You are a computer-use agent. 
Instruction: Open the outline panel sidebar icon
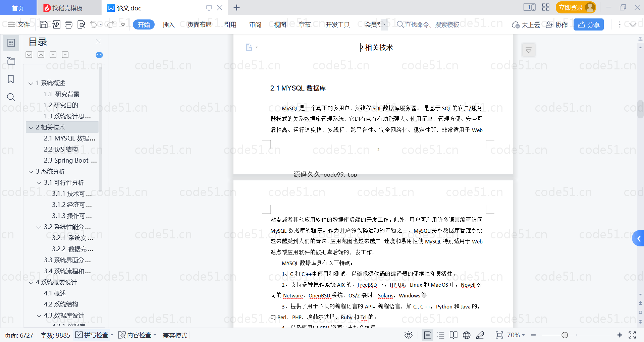(11, 43)
